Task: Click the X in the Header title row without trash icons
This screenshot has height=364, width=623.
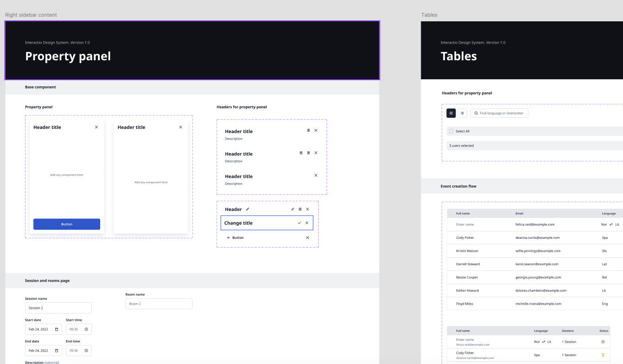Action: (x=316, y=175)
